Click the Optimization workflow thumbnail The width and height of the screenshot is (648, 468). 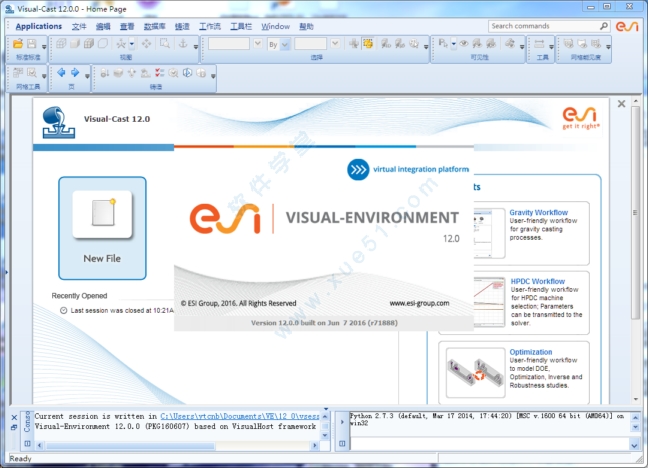pyautogui.click(x=475, y=372)
